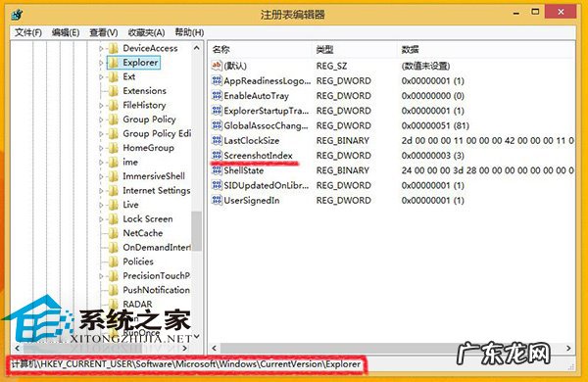Image resolution: width=588 pixels, height=382 pixels.
Task: Expand the DeviceAccess tree node
Action: (101, 48)
